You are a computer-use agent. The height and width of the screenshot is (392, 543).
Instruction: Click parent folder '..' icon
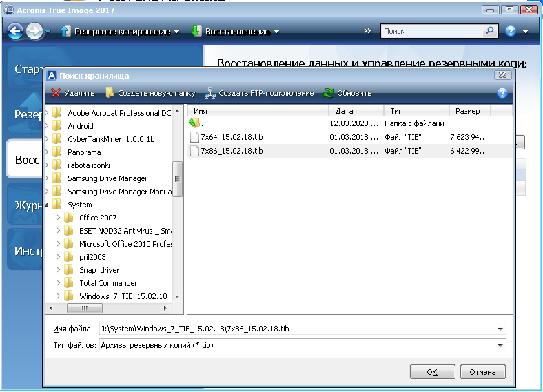pyautogui.click(x=194, y=123)
